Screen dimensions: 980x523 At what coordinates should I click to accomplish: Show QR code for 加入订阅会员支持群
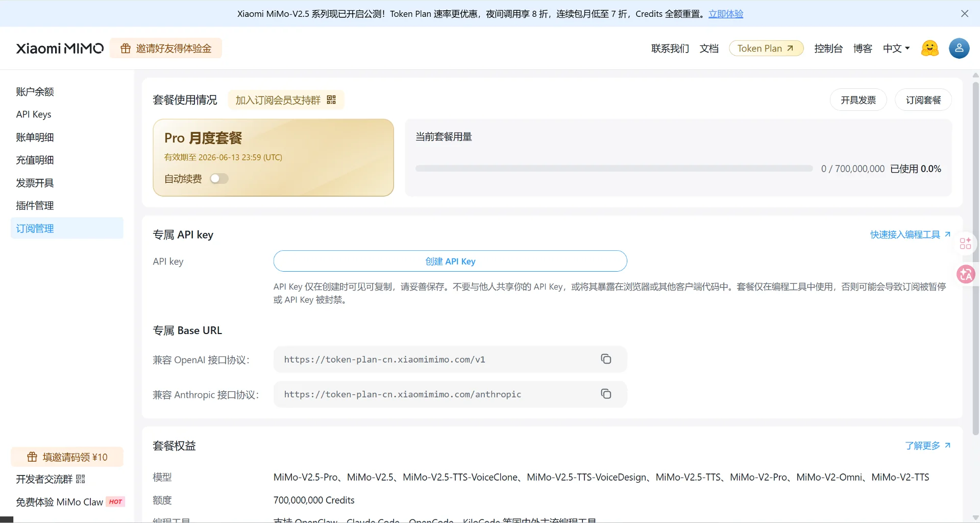pyautogui.click(x=331, y=100)
